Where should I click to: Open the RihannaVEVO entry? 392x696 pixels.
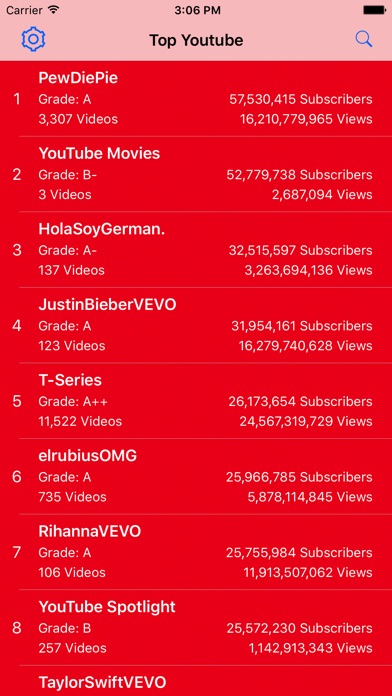coord(196,552)
